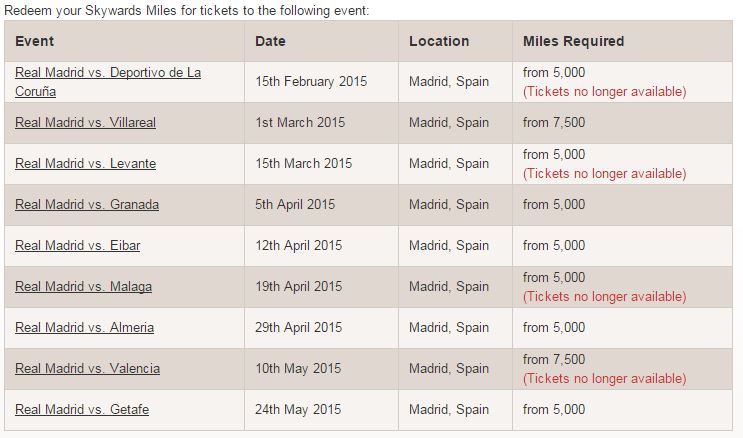Open Real Madrid vs. Almeria event page
743x438 pixels.
85,328
